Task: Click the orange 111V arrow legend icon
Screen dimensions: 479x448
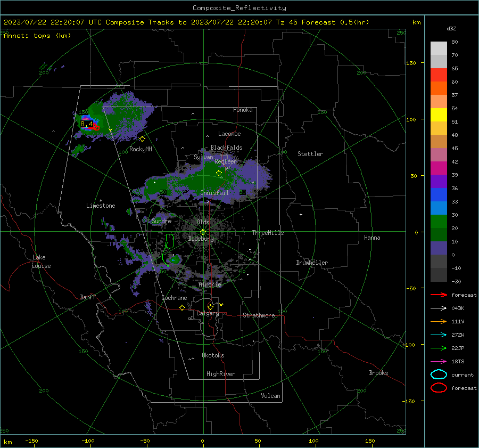Action: pyautogui.click(x=439, y=321)
